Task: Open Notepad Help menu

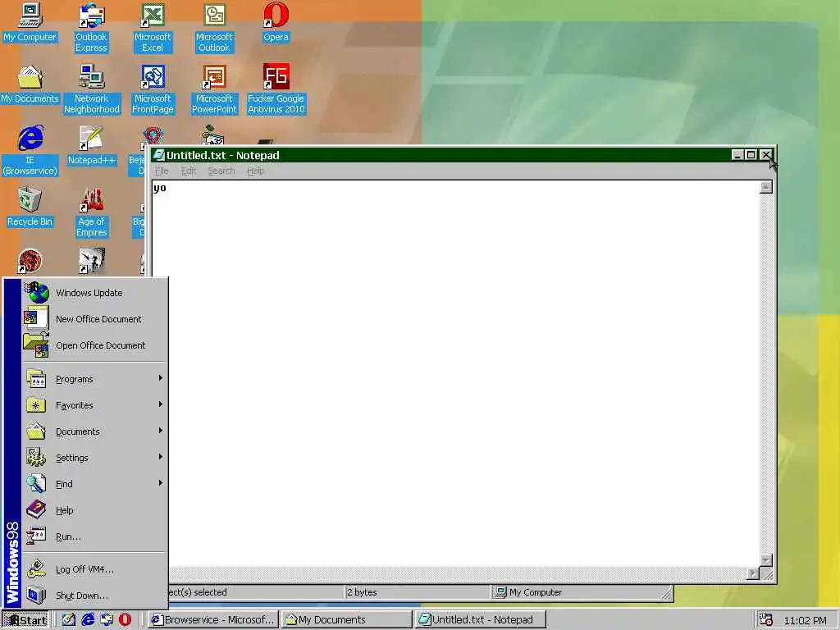Action: tap(256, 171)
